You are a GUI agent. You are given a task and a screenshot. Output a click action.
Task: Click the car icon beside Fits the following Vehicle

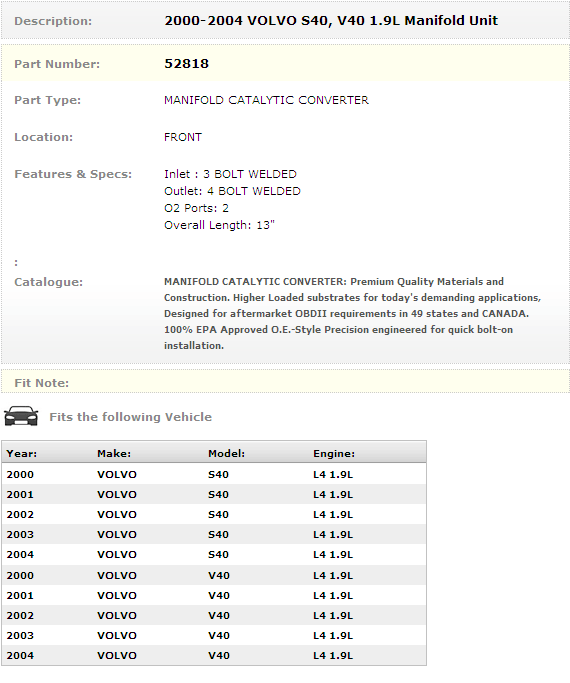click(21, 416)
